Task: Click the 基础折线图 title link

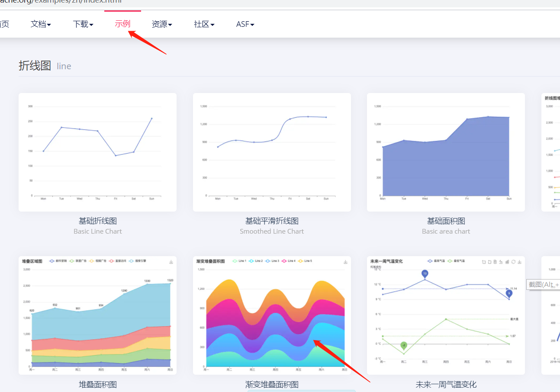Action: [98, 221]
